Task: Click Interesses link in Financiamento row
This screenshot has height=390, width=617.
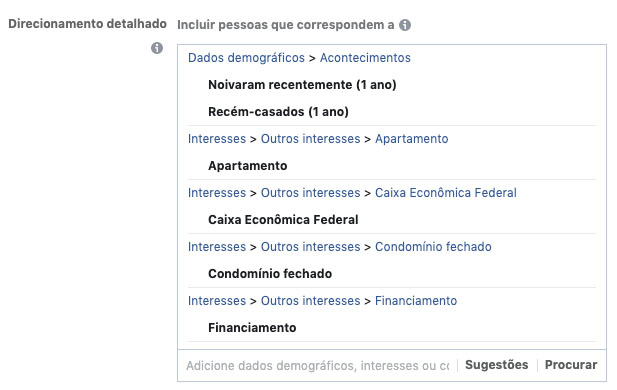Action: click(217, 301)
